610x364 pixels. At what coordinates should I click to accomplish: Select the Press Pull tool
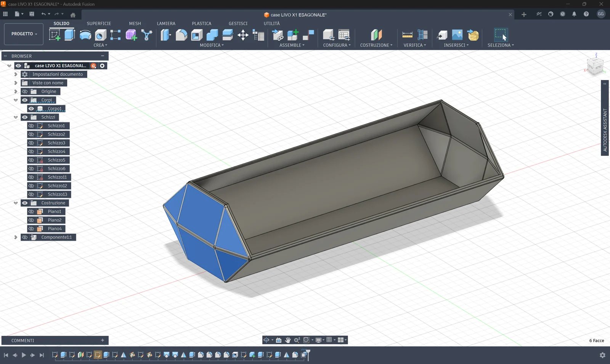(166, 35)
